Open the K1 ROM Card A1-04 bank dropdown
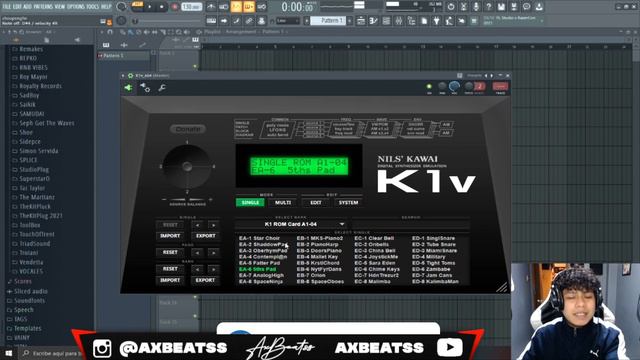Screen dimensions: 640x360 [291, 224]
